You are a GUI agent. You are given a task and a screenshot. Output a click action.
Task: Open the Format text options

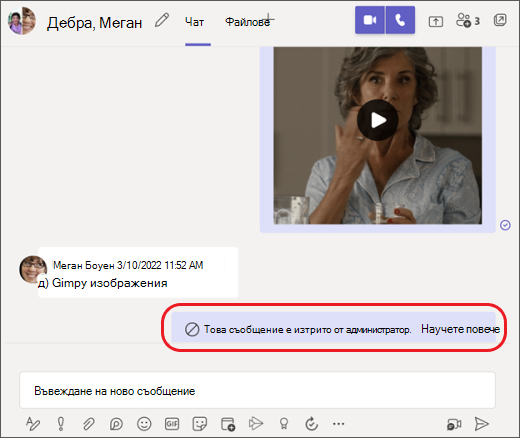click(33, 424)
